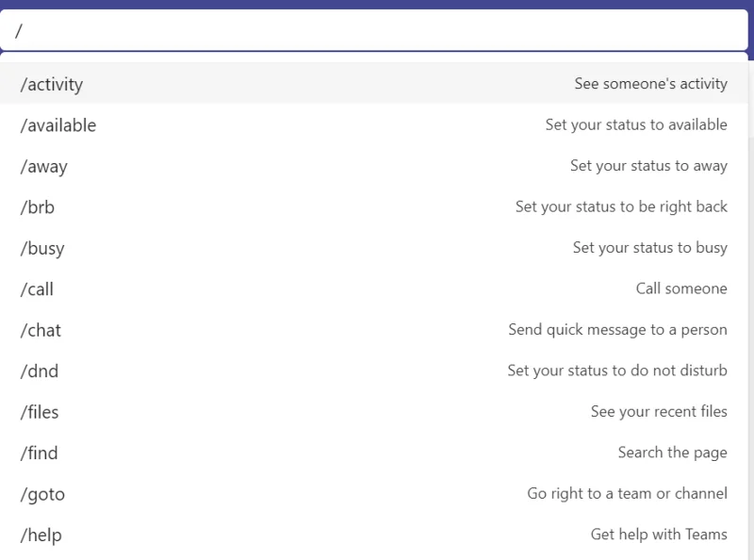Click 'Send quick message to a person'
The image size is (754, 560).
(617, 330)
